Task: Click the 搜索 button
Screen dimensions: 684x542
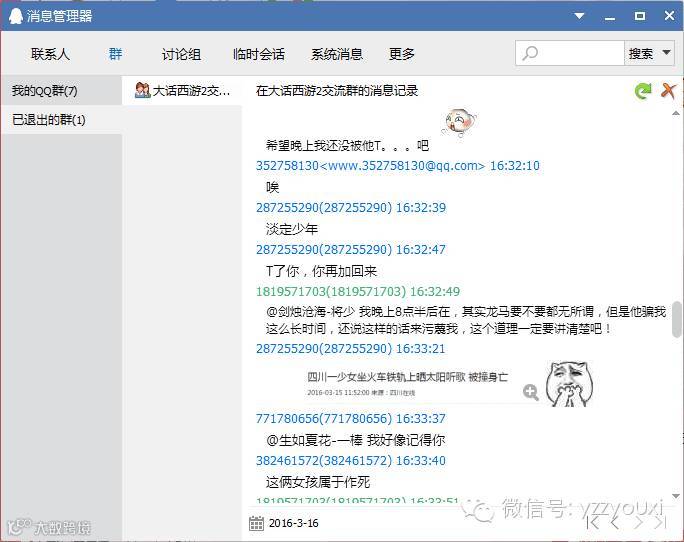Action: click(641, 54)
